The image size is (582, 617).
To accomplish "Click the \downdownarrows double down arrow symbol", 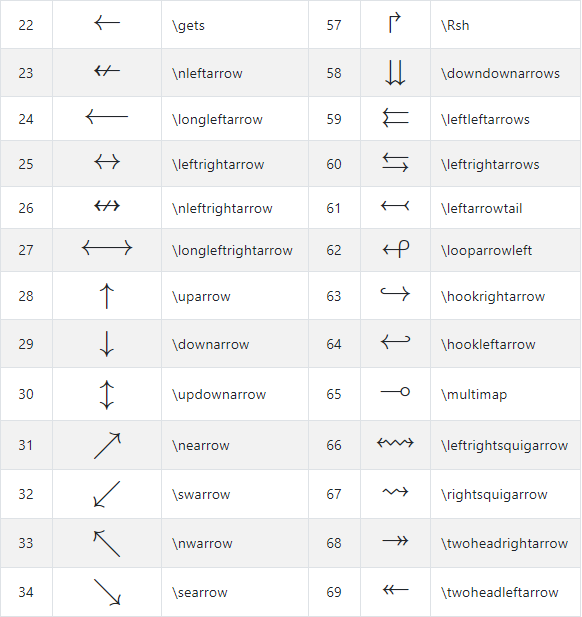I will 395,73.
